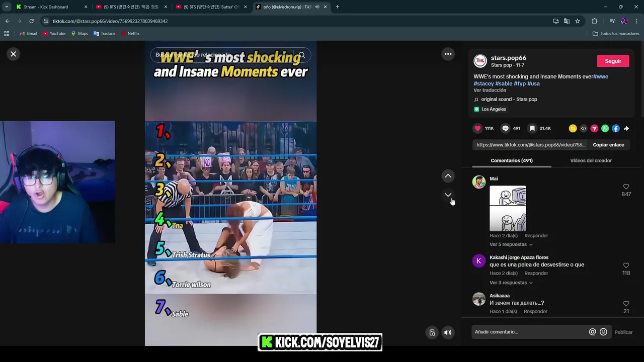Image resolution: width=644 pixels, height=362 pixels.
Task: Open original sound - Stars pop
Action: click(509, 99)
